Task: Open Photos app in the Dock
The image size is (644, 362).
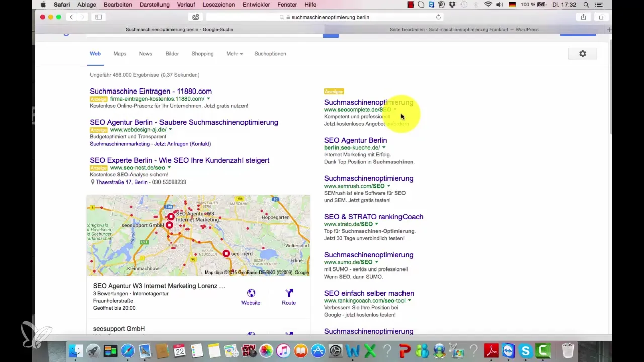Action: [x=266, y=350]
